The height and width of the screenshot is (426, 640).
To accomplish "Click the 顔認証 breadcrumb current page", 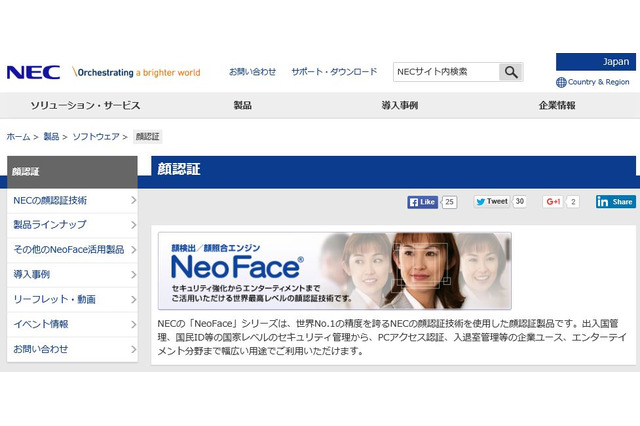I will (148, 137).
